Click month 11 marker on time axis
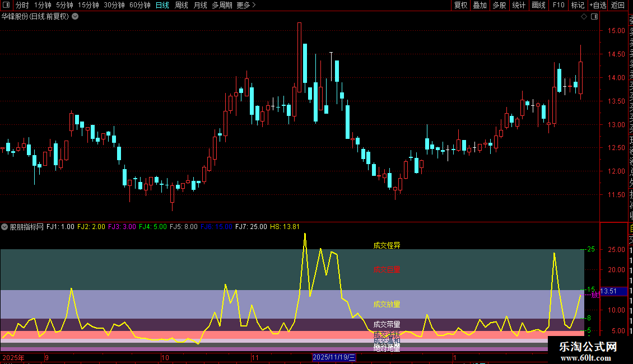633x364 pixels. [x=255, y=357]
